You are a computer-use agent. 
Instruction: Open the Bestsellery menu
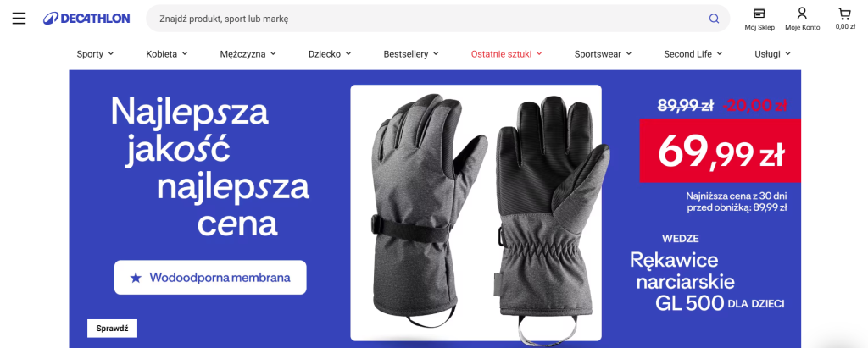click(x=411, y=54)
